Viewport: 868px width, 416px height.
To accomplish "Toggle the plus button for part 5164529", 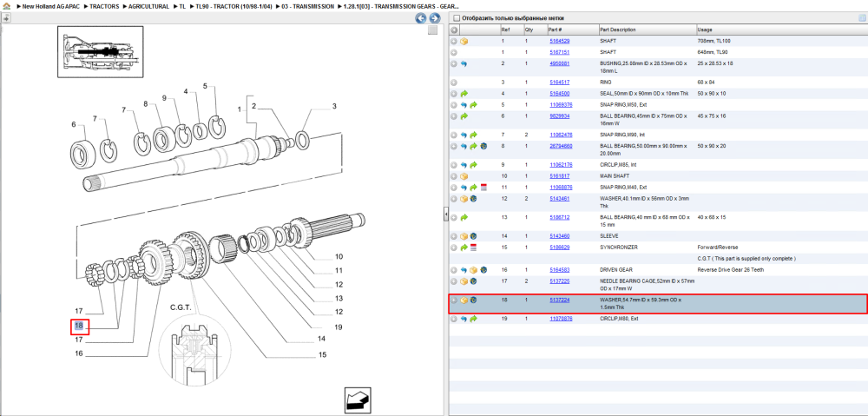I will click(453, 41).
